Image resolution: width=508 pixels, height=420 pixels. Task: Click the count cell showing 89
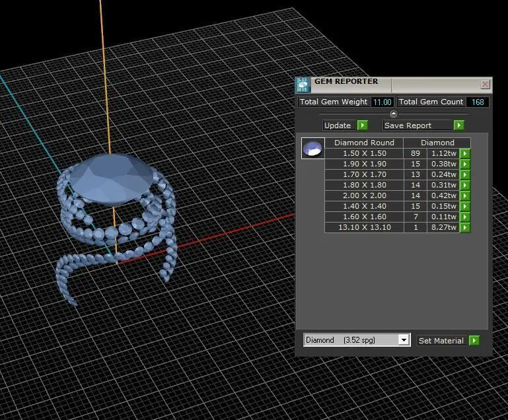click(x=416, y=153)
